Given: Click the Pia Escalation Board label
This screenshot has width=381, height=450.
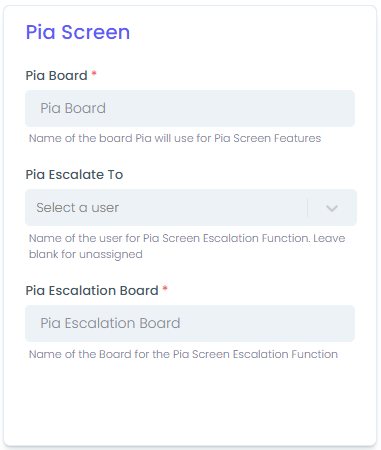Looking at the screenshot, I should point(92,291).
